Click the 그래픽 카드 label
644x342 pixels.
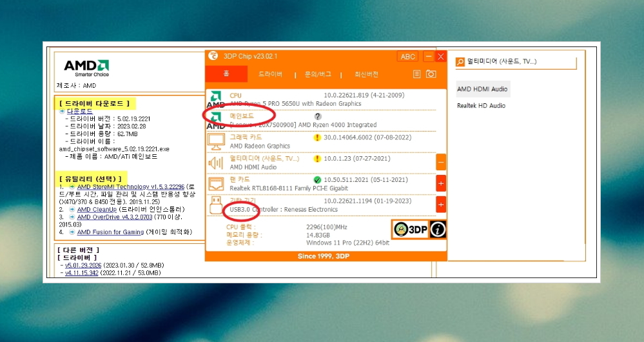coord(246,137)
